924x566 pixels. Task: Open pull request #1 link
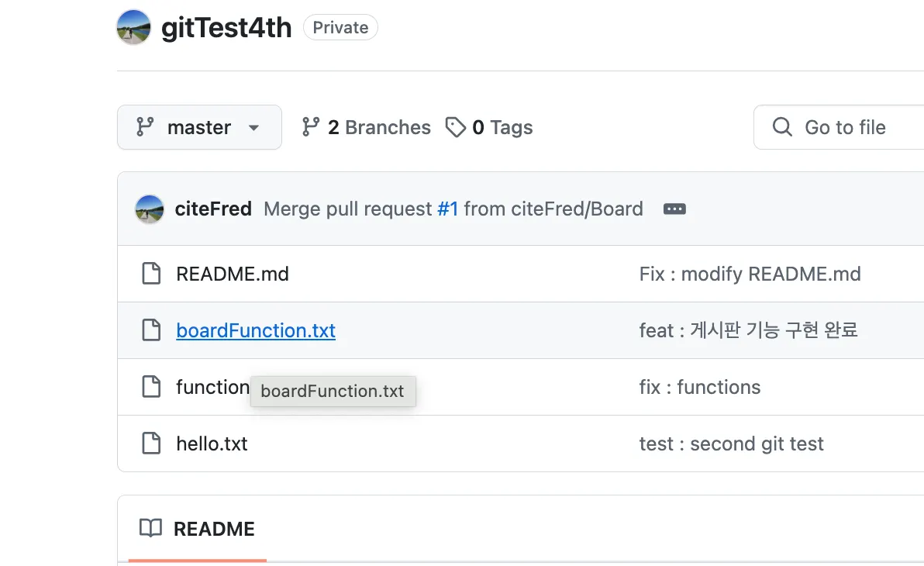tap(447, 209)
